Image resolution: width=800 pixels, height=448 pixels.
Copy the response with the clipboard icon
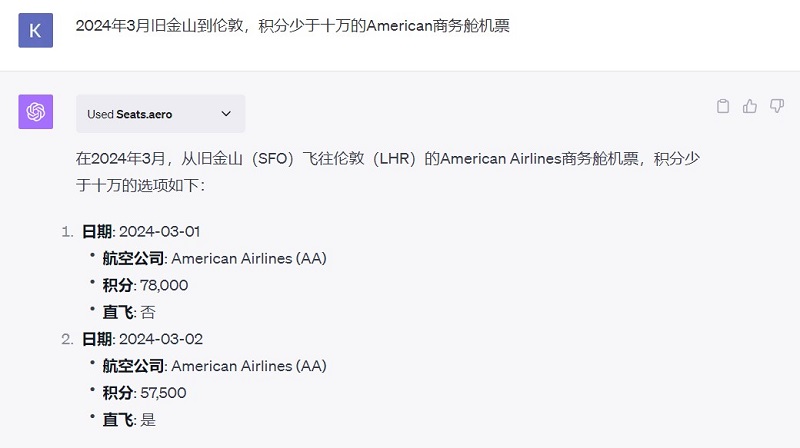click(x=722, y=106)
